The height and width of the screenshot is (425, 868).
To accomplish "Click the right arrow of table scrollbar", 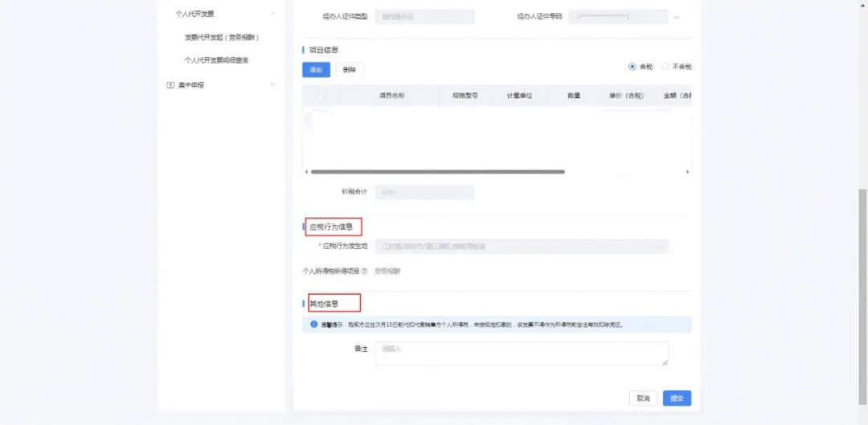I will tap(687, 172).
